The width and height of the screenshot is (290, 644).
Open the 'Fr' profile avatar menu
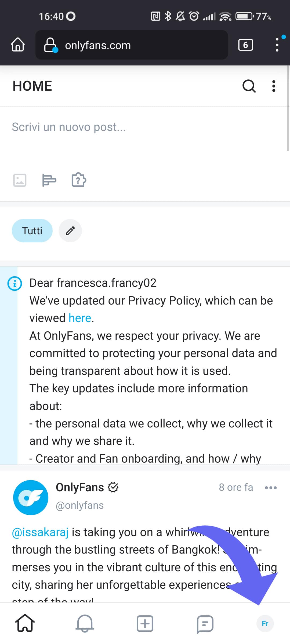pos(265,623)
